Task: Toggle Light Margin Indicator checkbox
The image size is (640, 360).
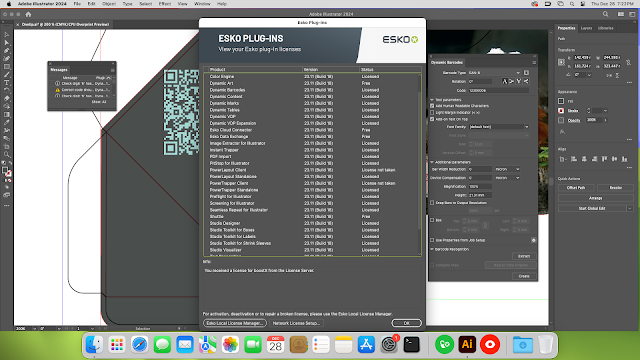Action: pyautogui.click(x=432, y=112)
